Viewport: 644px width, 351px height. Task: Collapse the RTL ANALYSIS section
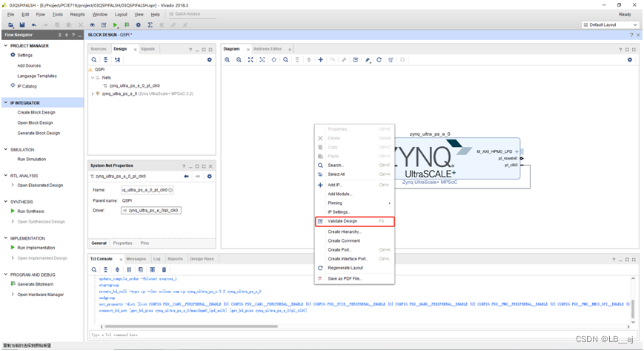pyautogui.click(x=6, y=175)
